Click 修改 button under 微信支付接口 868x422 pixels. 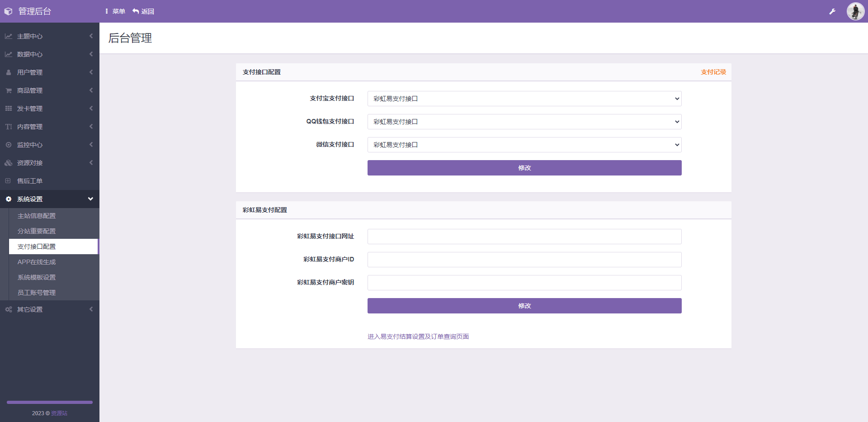point(524,168)
